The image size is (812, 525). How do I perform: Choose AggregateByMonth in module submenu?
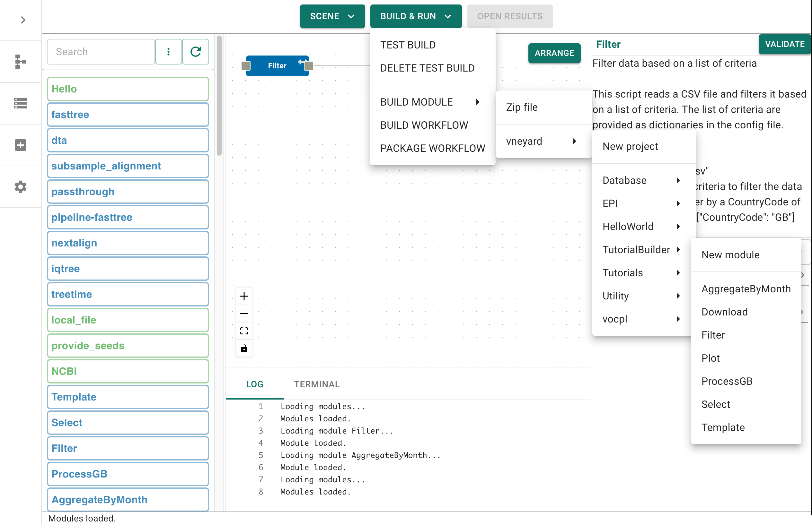tap(746, 289)
